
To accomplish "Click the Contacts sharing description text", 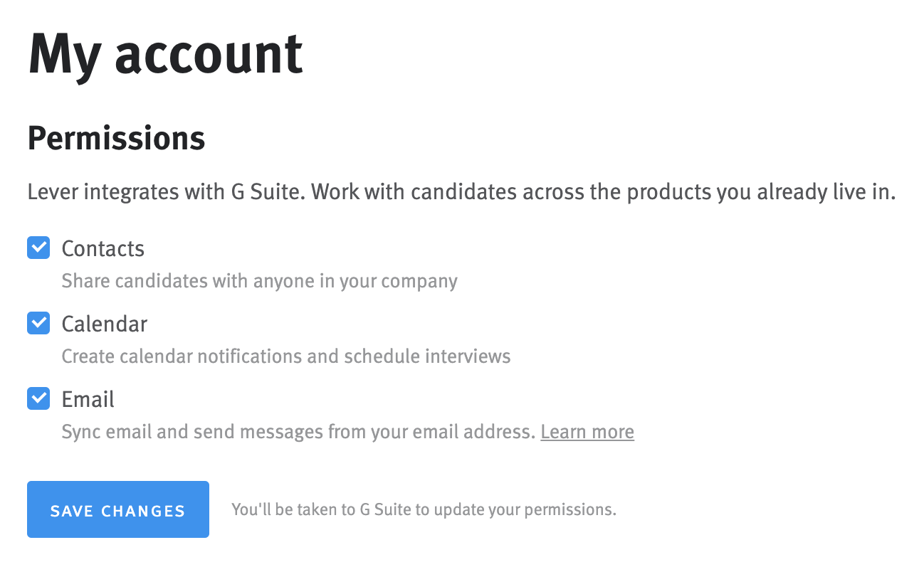I will point(259,280).
